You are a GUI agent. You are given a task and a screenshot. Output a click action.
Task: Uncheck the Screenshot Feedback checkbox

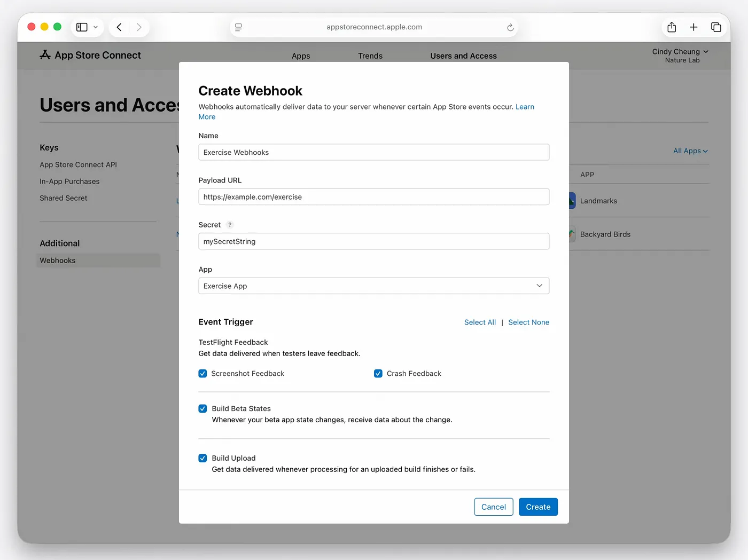[x=202, y=374]
